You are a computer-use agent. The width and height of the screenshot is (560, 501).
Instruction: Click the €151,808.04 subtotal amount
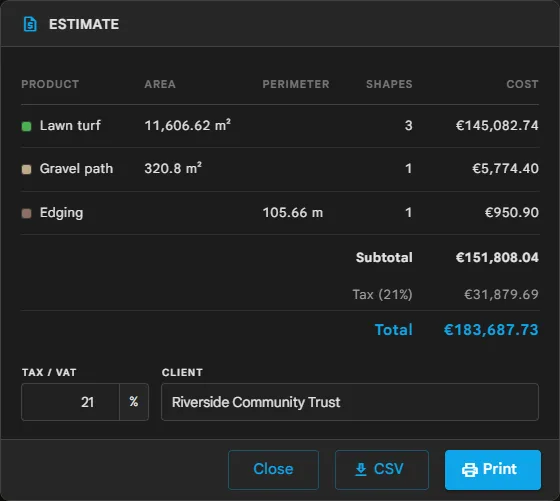pyautogui.click(x=497, y=257)
